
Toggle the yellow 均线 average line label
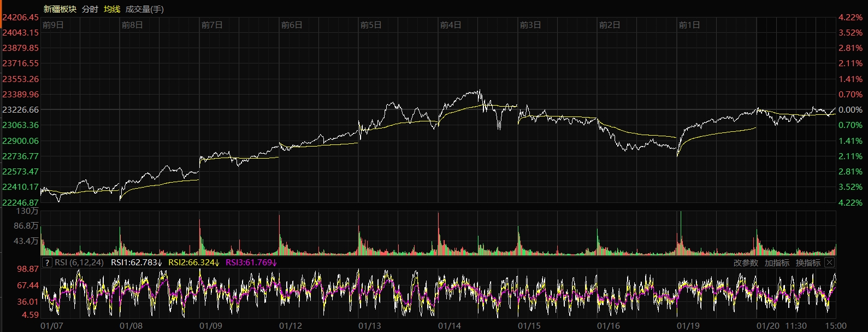112,9
